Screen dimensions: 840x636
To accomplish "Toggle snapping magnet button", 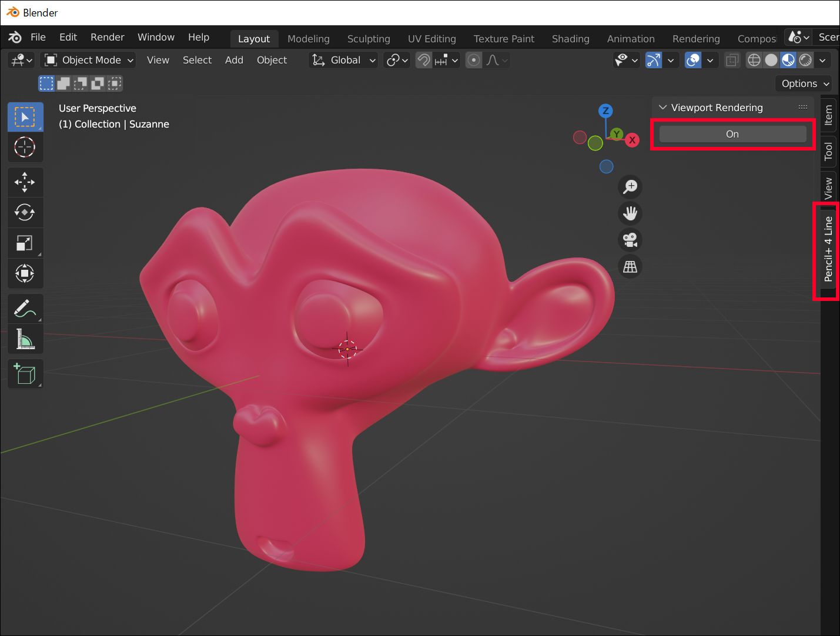I will tap(424, 60).
